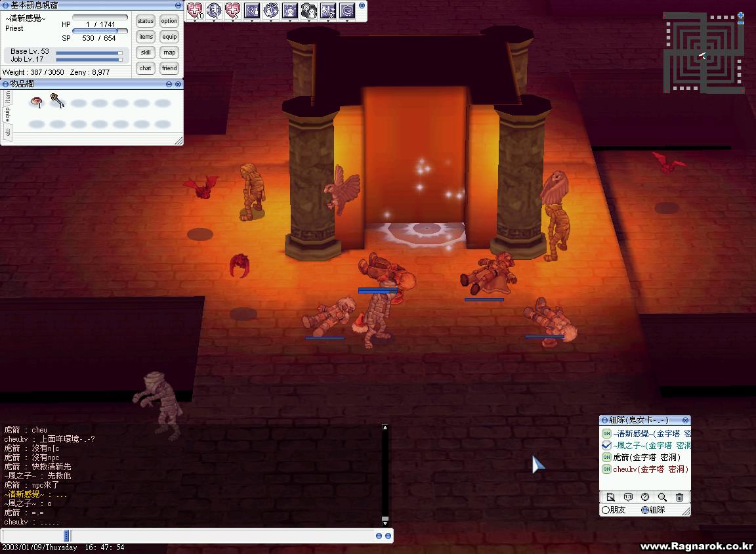
Task: Click the first round button in chat bar
Action: pyautogui.click(x=379, y=536)
